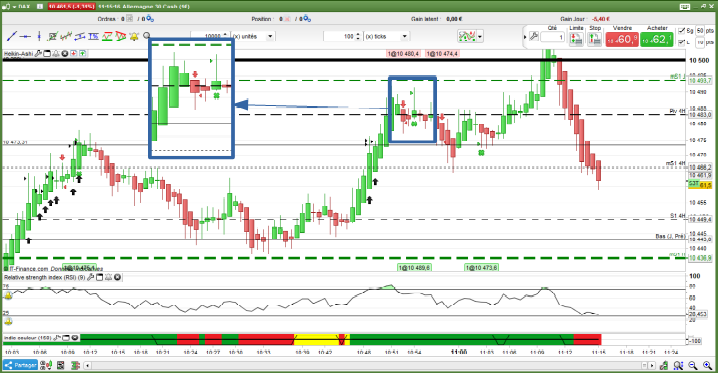Click the Heikin-Ashi panel window icon
718x373 pixels.
coord(47,54)
